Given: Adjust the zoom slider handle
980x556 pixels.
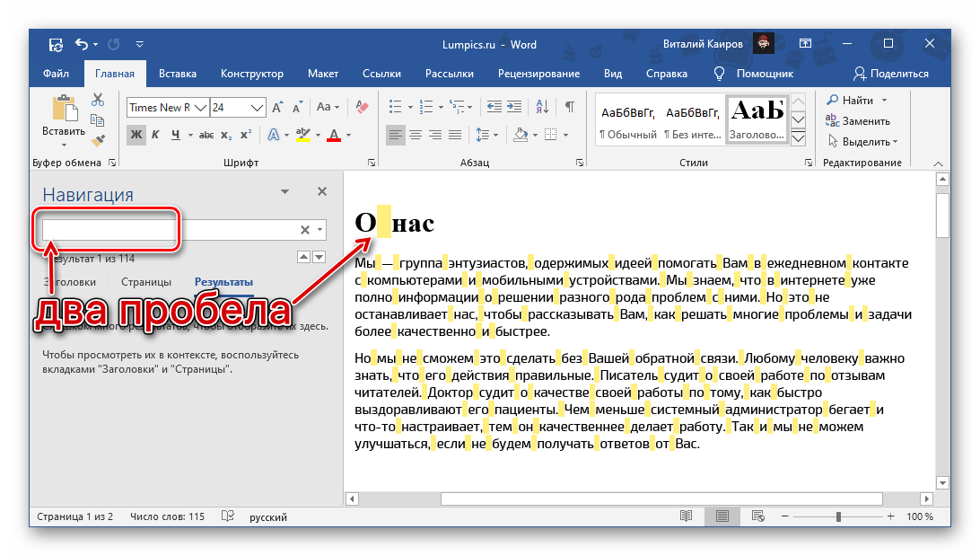Looking at the screenshot, I should (x=838, y=516).
